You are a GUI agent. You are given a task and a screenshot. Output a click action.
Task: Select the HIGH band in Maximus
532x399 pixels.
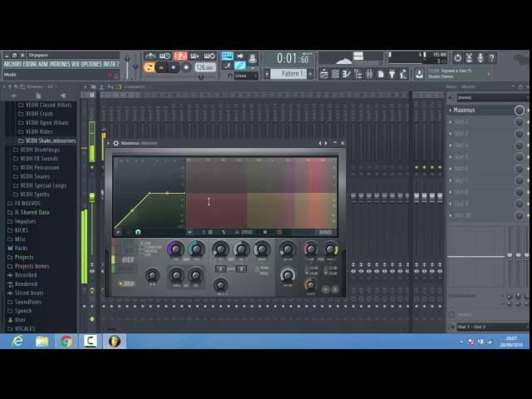click(127, 260)
